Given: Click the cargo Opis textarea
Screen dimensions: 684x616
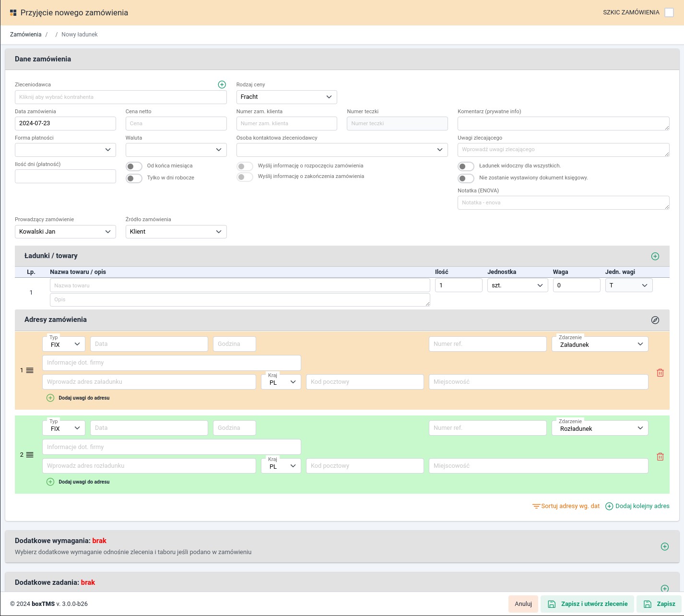Looking at the screenshot, I should pos(240,300).
